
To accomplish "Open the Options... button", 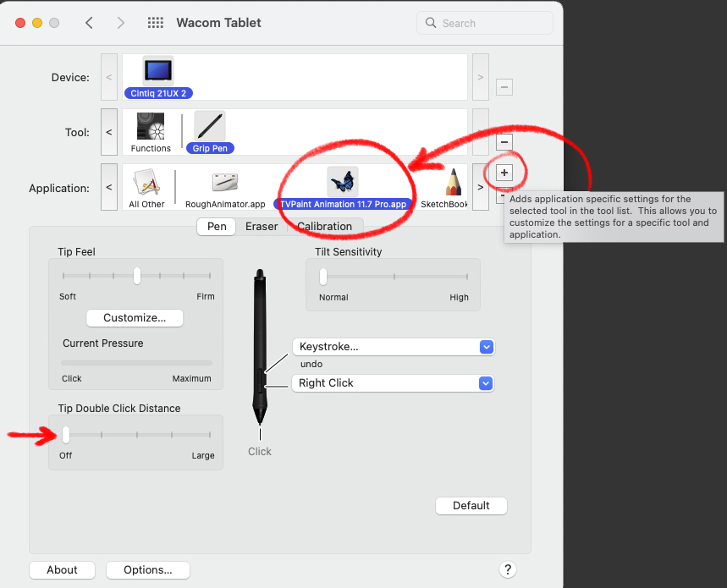I will pos(148,570).
